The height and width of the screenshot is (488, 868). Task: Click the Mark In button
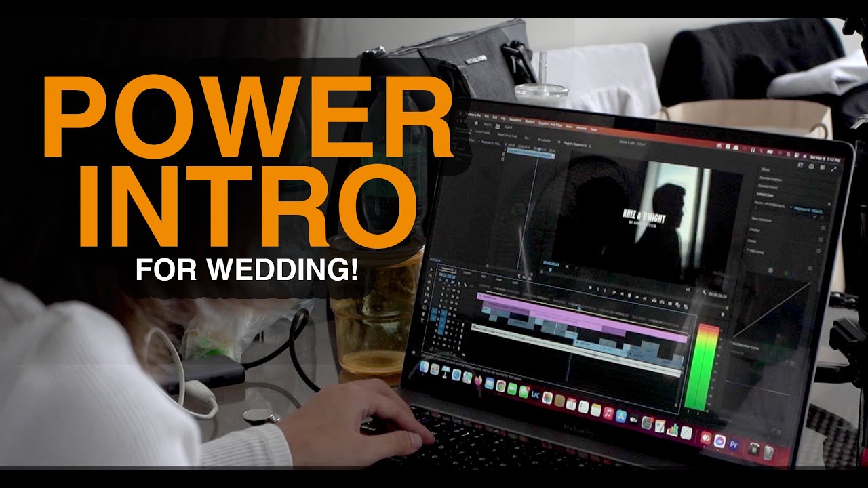pyautogui.click(x=598, y=289)
